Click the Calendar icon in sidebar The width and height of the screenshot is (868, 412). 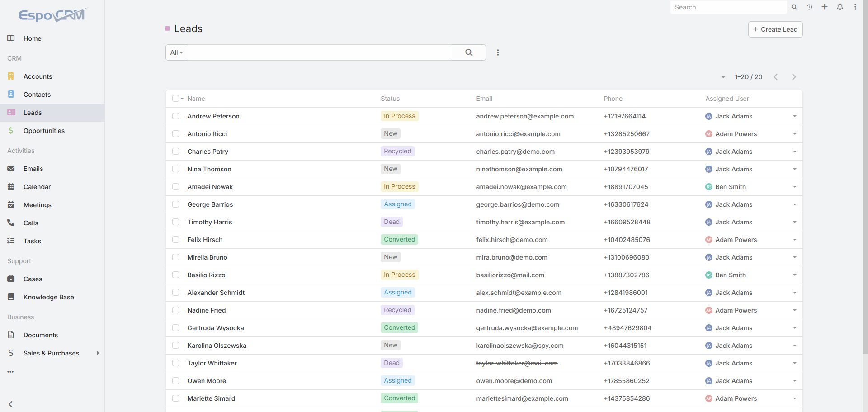(11, 186)
